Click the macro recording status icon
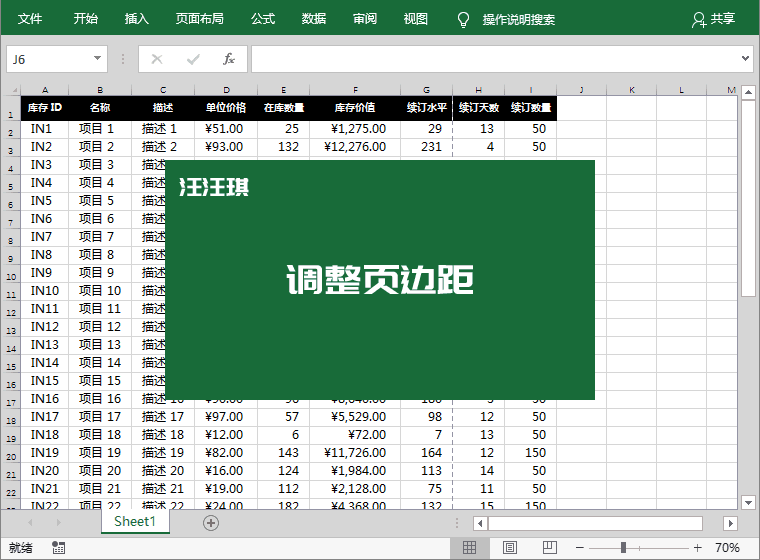This screenshot has height=560, width=760. point(59,548)
